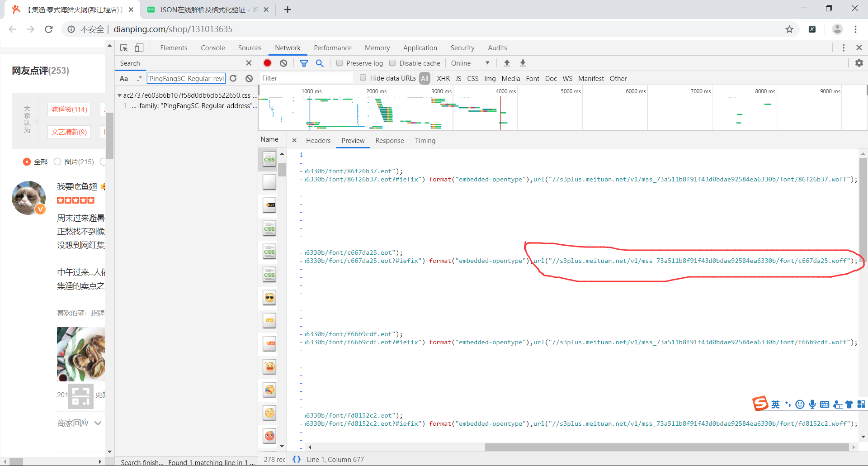868x466 pixels.
Task: Click the Sogou soft keyboard icon
Action: click(x=825, y=404)
